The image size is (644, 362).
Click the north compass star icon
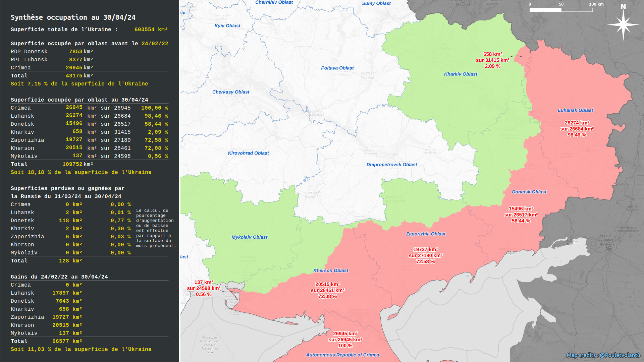623,24
